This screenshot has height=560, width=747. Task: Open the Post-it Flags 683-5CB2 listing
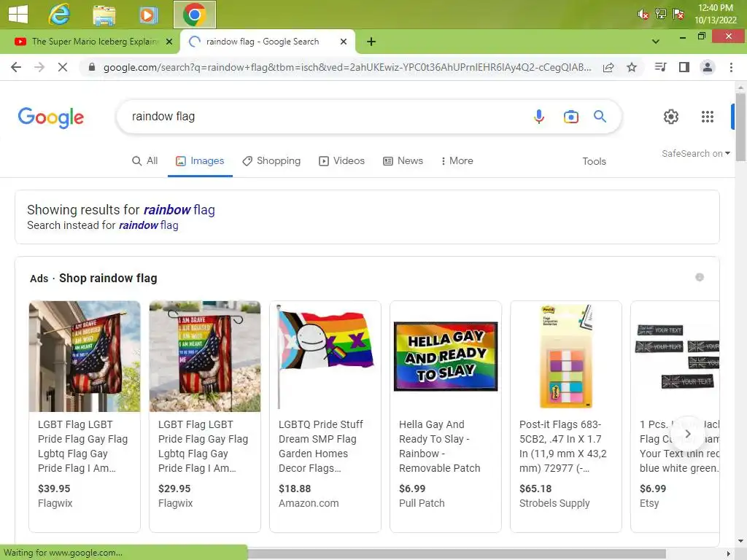(562, 446)
